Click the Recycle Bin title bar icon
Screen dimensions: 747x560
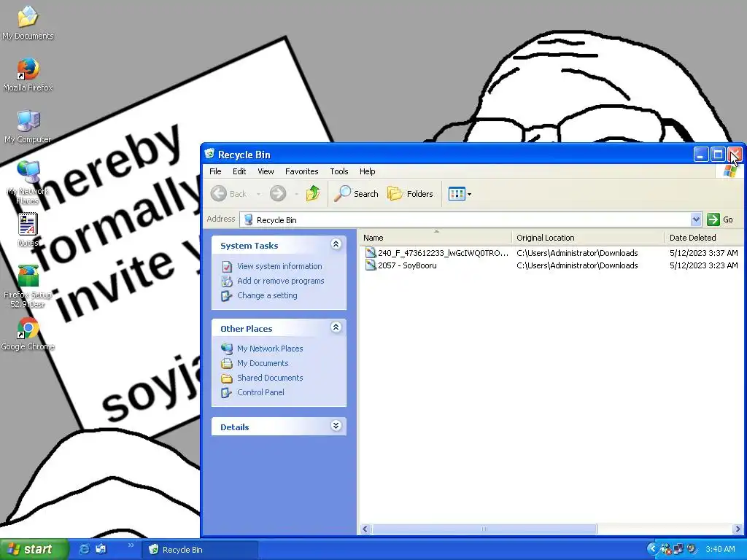point(209,154)
